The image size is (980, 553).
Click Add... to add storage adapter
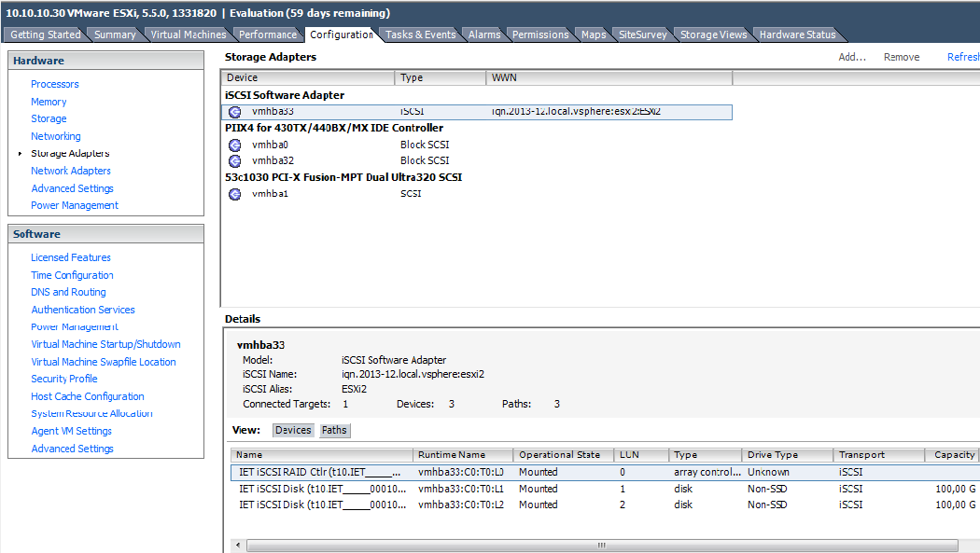[x=852, y=57]
